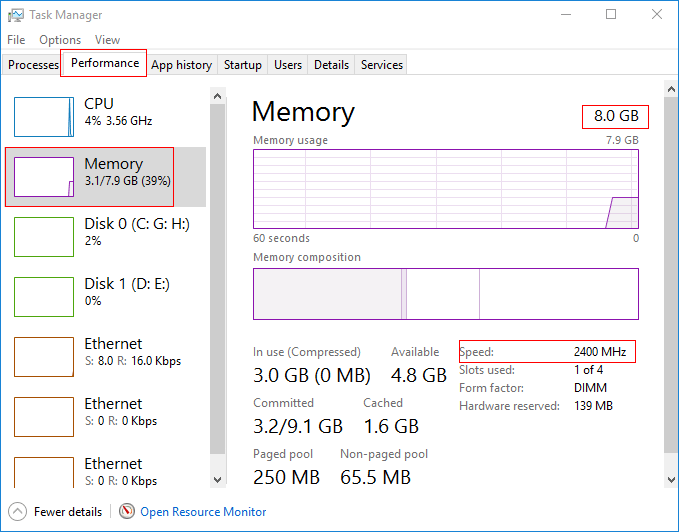Open Resource Monitor link
679x532 pixels.
click(x=203, y=512)
